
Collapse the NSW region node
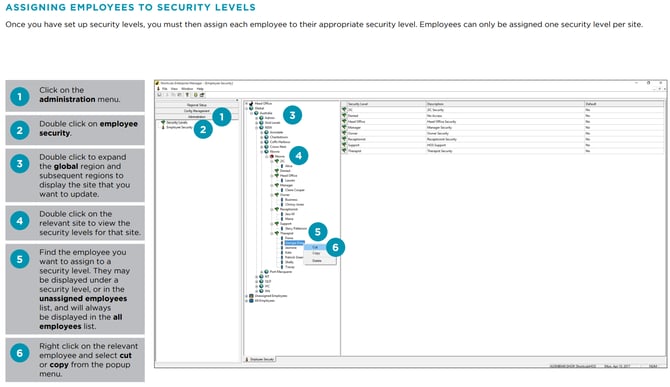[x=257, y=127]
